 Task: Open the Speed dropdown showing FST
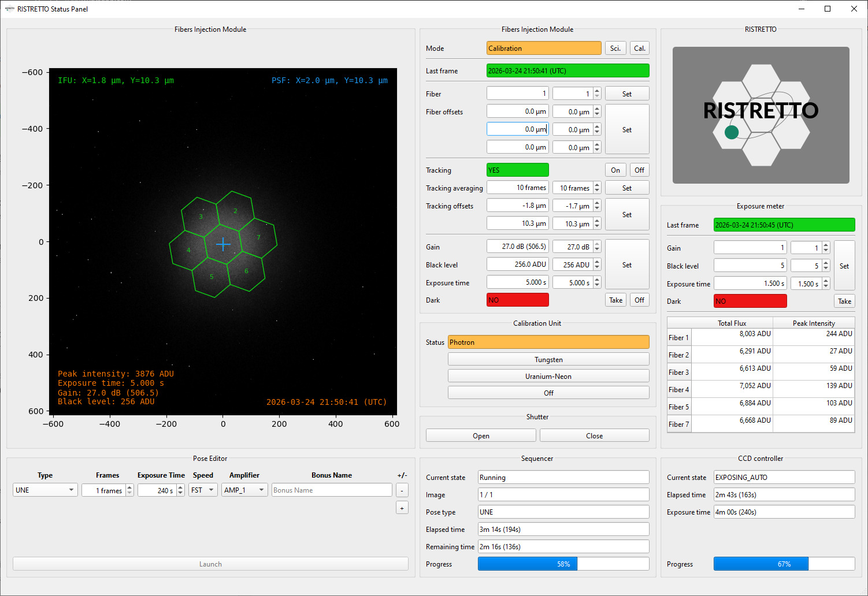203,490
